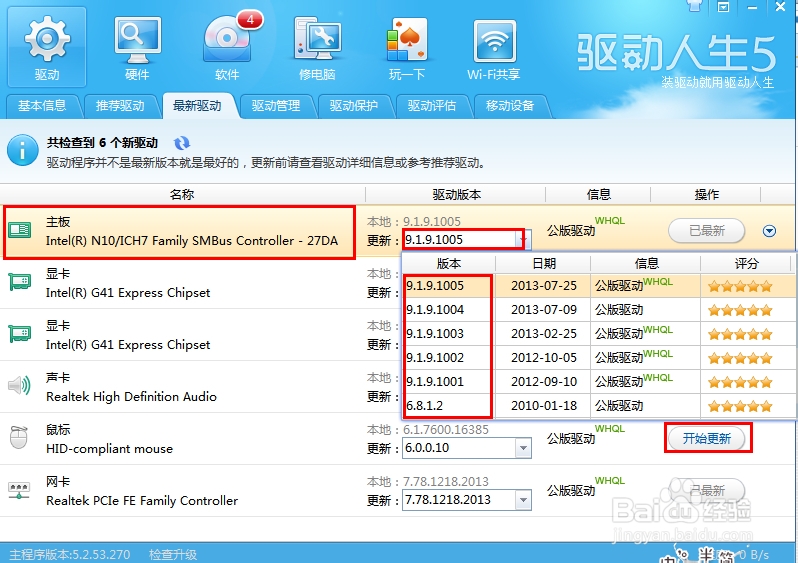Switch to the 基本信息 tab
The height and width of the screenshot is (563, 798).
[42, 106]
